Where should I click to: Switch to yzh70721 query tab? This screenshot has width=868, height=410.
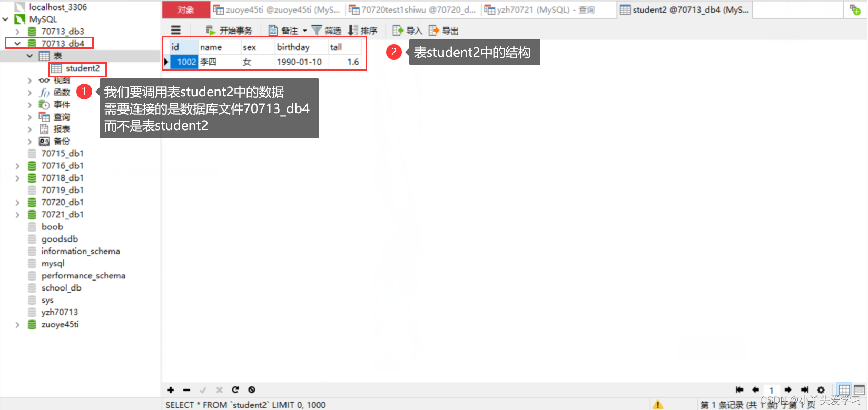coord(548,9)
